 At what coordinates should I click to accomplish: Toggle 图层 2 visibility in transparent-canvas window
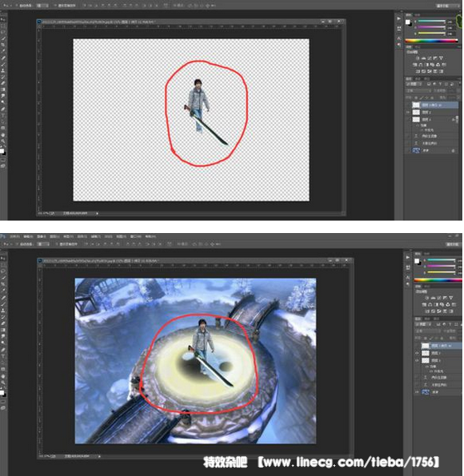point(408,112)
